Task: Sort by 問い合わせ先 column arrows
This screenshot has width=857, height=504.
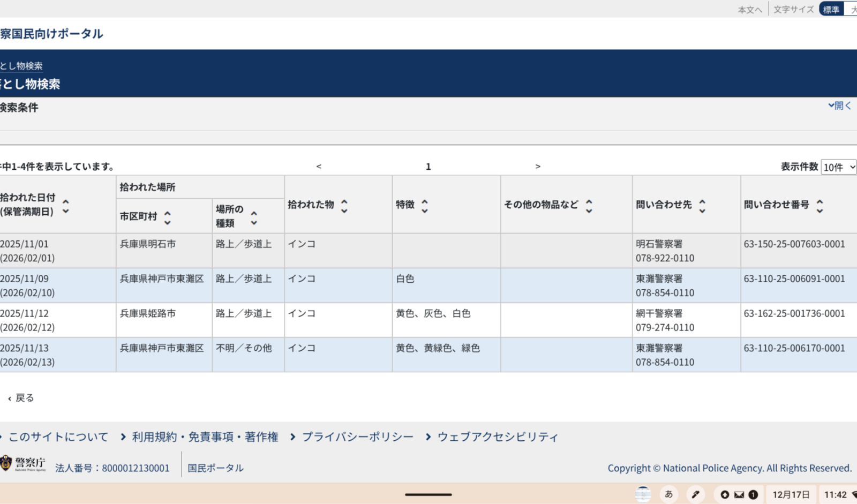Action: (702, 206)
